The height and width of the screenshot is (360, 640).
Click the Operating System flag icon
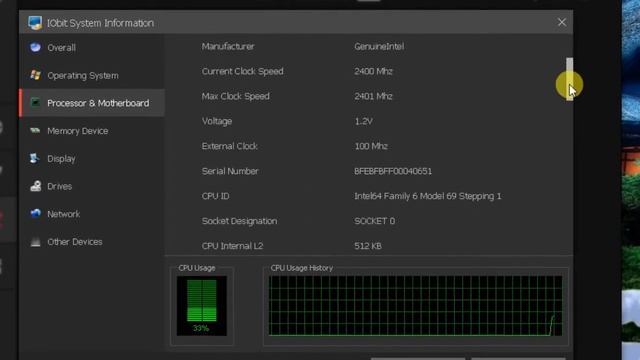(36, 75)
